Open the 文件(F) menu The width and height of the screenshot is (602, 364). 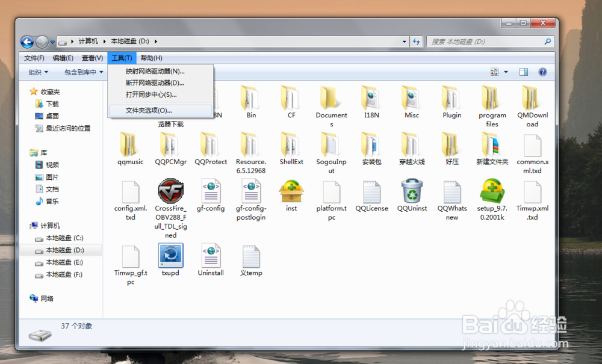(x=34, y=58)
